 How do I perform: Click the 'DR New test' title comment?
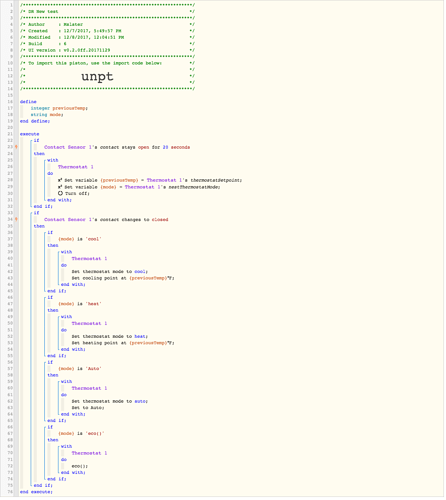107,12
